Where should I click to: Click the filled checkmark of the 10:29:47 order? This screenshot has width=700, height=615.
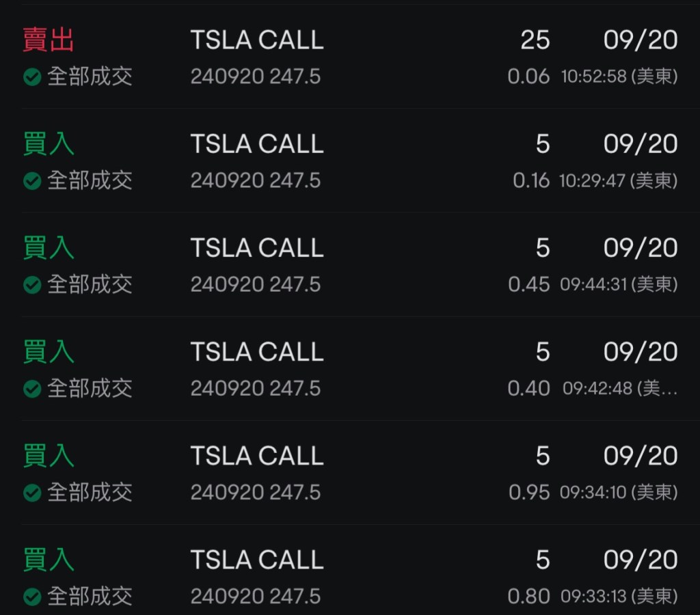pos(32,181)
